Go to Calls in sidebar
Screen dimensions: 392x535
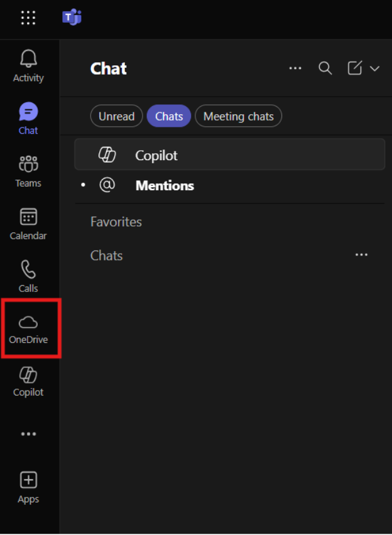[28, 277]
